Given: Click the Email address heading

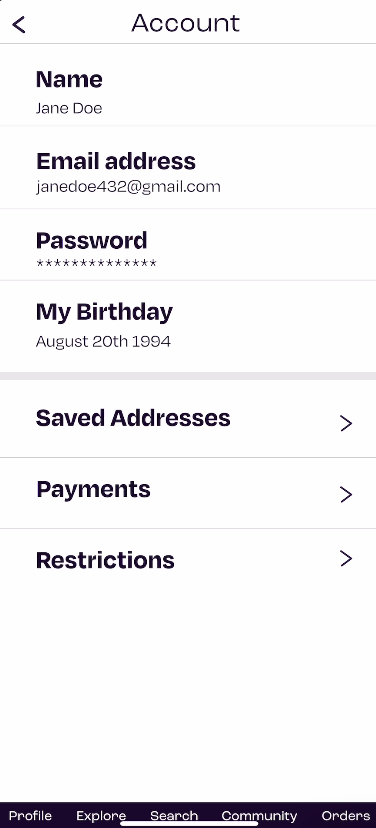Looking at the screenshot, I should [116, 161].
